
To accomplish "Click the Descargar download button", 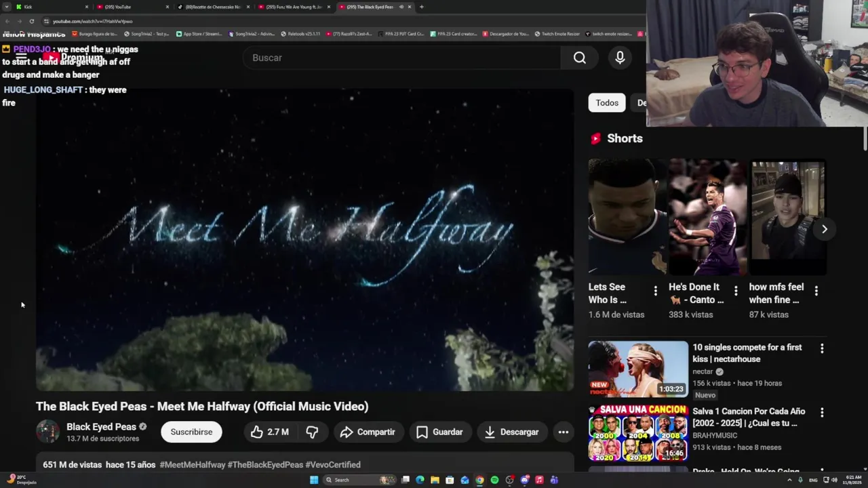I will (511, 432).
